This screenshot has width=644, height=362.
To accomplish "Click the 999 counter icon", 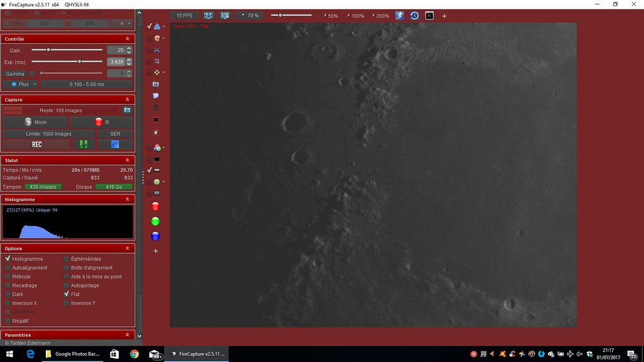I will (x=157, y=193).
